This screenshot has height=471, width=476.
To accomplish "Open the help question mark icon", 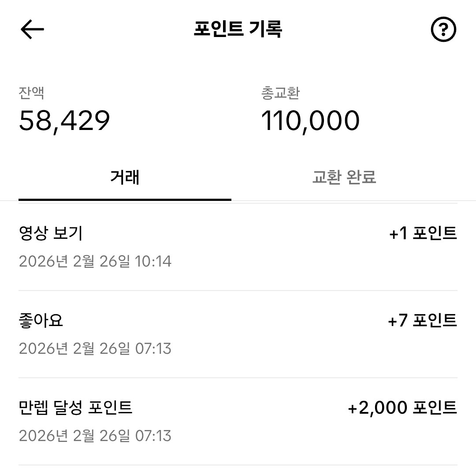I will pyautogui.click(x=443, y=30).
